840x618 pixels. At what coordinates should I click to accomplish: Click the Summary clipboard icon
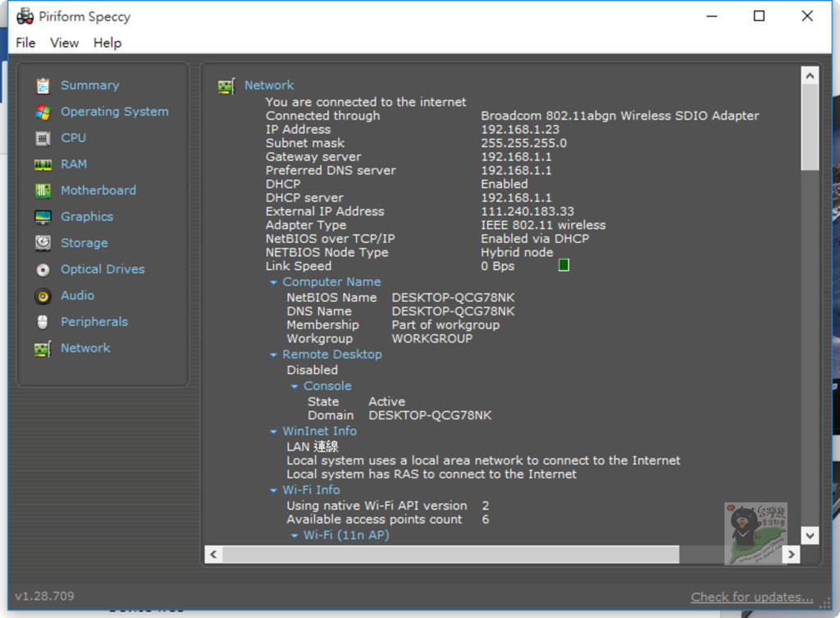(43, 85)
